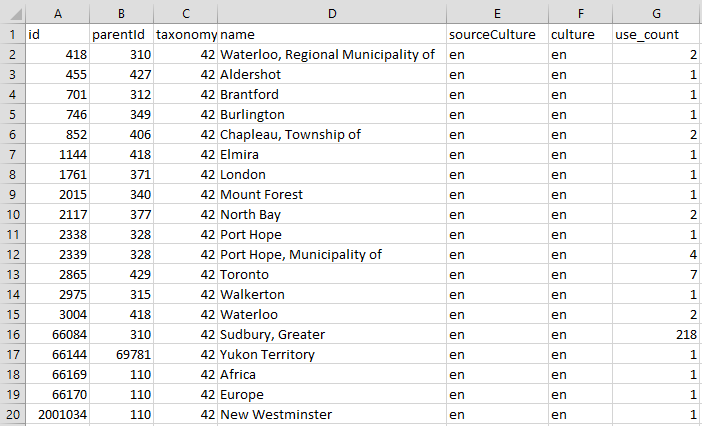Select column E header
Image resolution: width=702 pixels, height=426 pixels.
[497, 13]
